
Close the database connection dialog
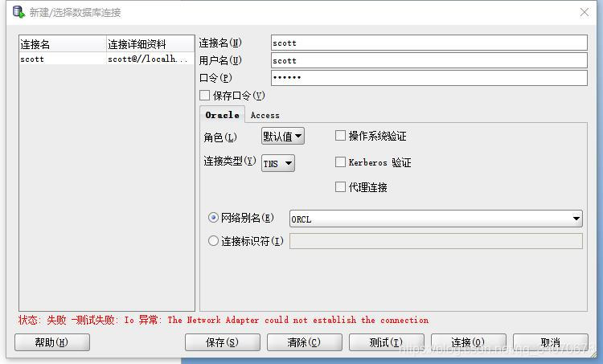tap(585, 12)
